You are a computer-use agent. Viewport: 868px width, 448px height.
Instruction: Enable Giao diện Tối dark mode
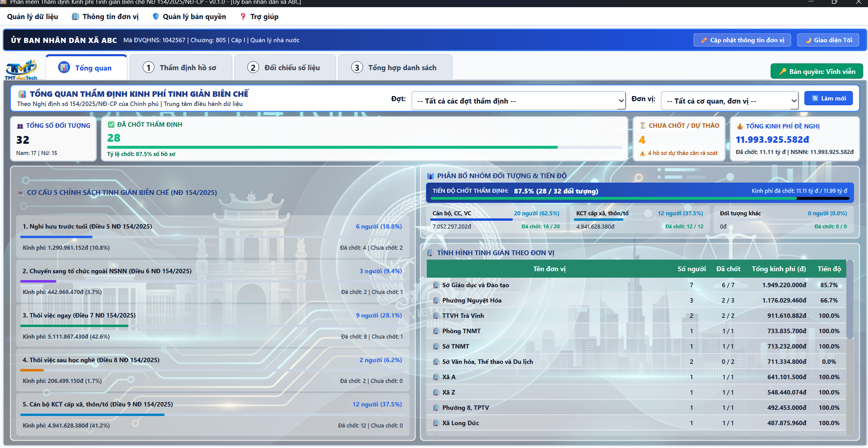pos(828,40)
